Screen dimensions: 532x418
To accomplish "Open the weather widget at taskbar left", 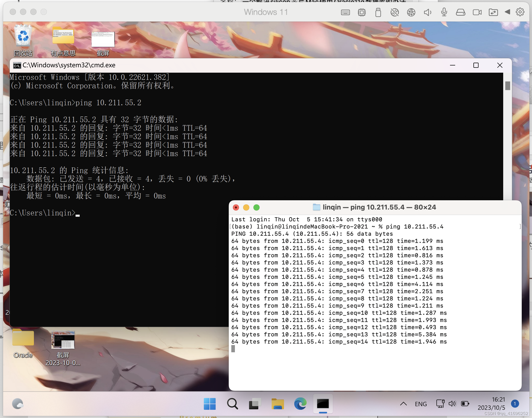I will [x=17, y=404].
